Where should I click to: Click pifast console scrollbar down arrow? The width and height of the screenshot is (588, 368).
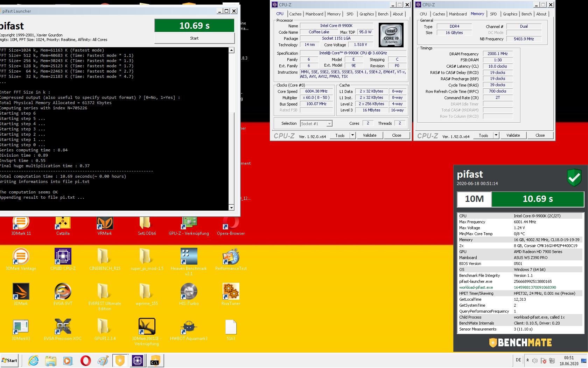click(x=231, y=207)
